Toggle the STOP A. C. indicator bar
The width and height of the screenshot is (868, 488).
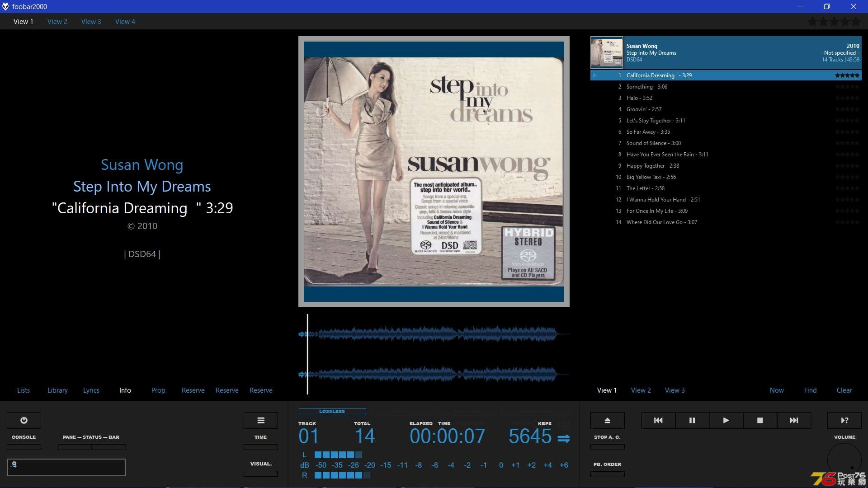[x=608, y=447]
